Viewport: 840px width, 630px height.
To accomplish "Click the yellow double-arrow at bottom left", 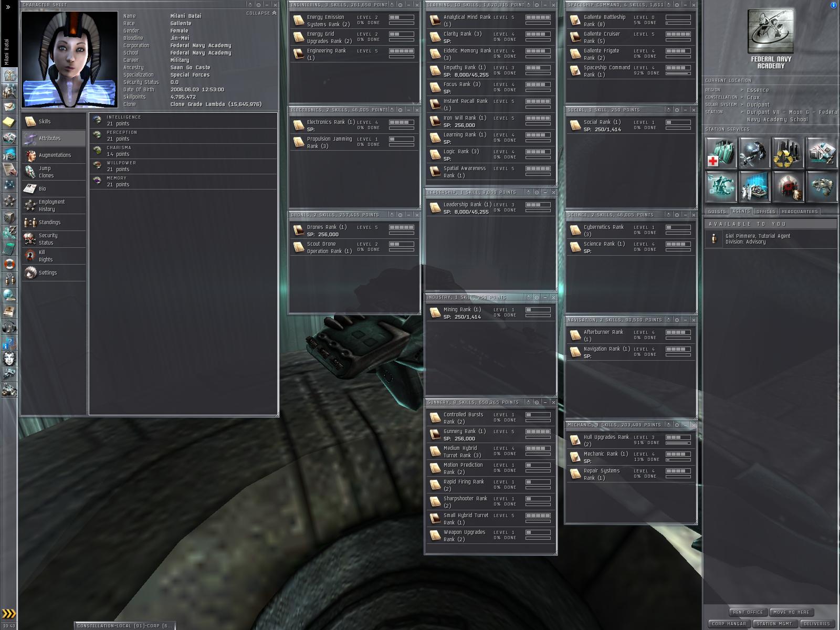I will pyautogui.click(x=9, y=613).
